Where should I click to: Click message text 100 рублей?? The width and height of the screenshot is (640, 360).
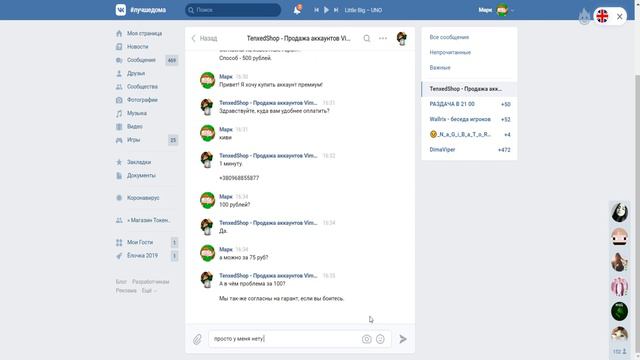(234, 204)
